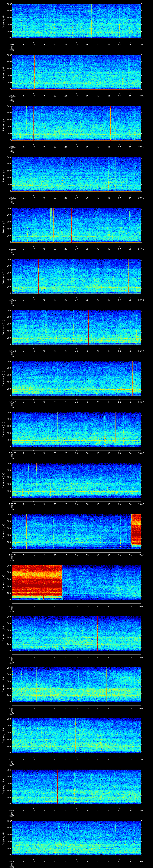
Task: Click the 12:25:00 start time label
Action: point(12,504)
